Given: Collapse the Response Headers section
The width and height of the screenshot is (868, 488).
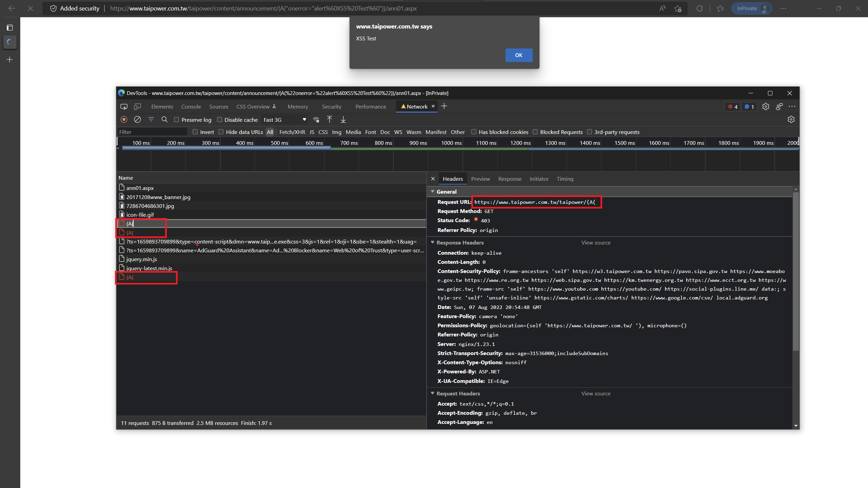Looking at the screenshot, I should [433, 242].
